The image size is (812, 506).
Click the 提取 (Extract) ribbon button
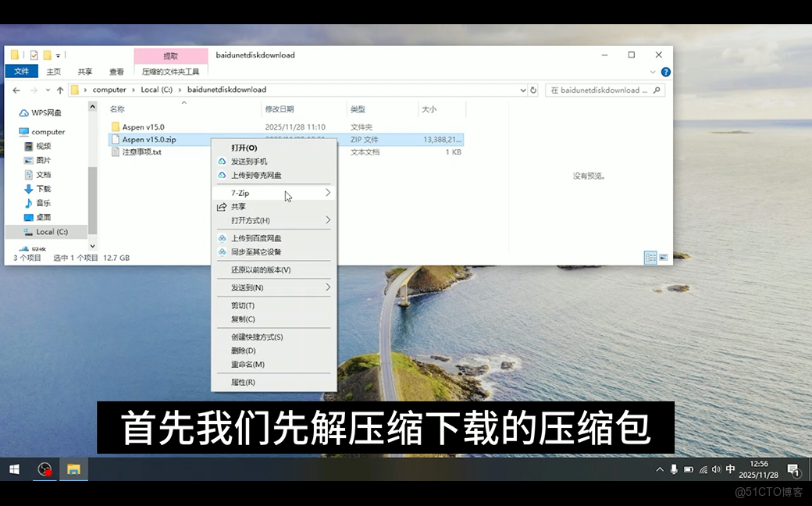[x=171, y=55]
